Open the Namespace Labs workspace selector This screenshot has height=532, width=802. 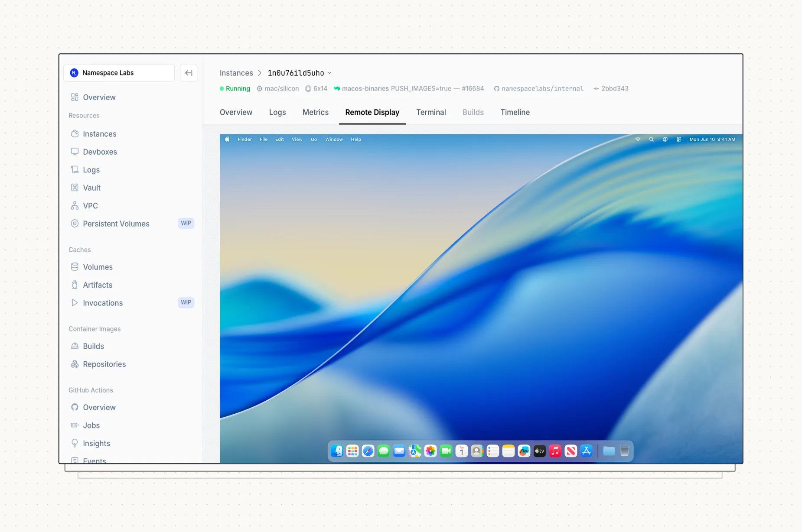(119, 73)
